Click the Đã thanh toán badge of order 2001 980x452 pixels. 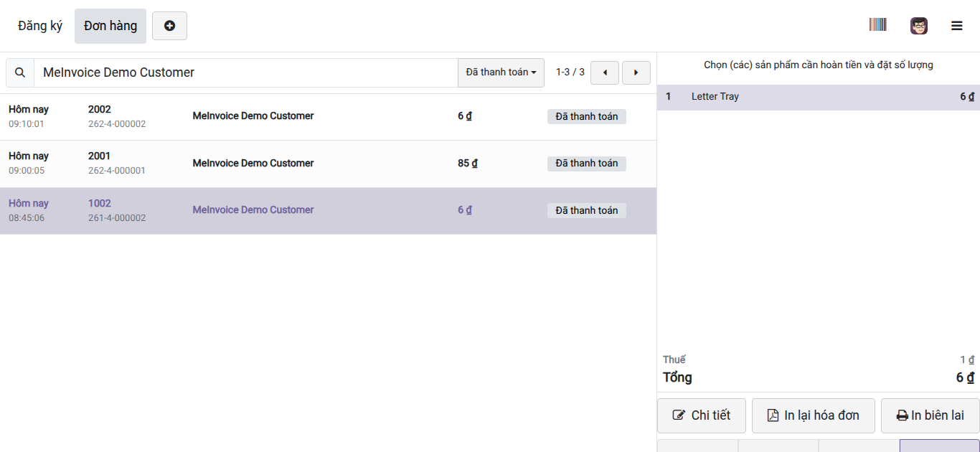pyautogui.click(x=586, y=164)
